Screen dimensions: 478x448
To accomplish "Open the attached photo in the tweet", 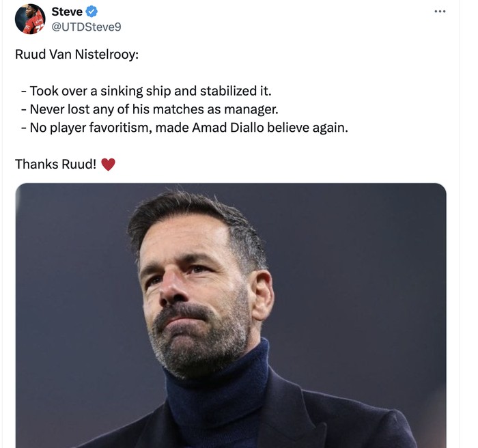I will pyautogui.click(x=231, y=314).
